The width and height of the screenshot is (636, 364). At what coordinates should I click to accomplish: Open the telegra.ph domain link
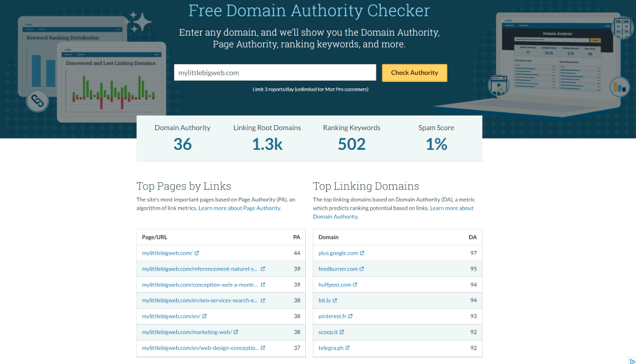(x=331, y=348)
